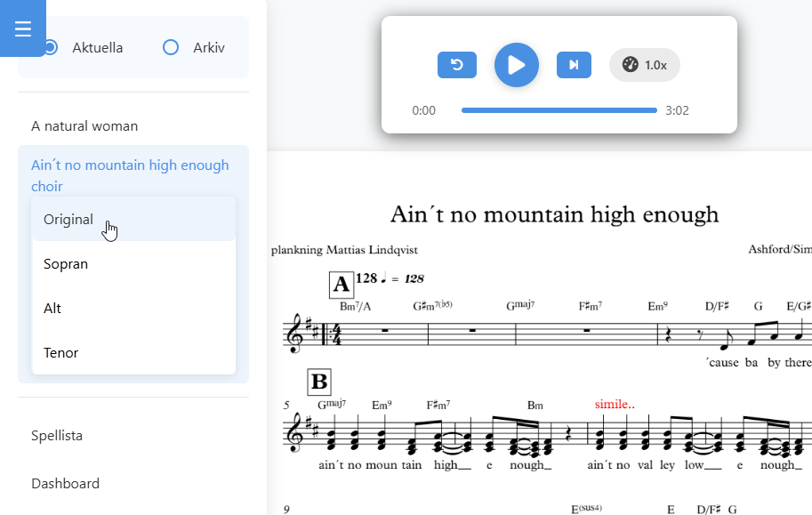812x515 pixels.
Task: Click the speedometer icon in the speed button
Action: [x=630, y=64]
